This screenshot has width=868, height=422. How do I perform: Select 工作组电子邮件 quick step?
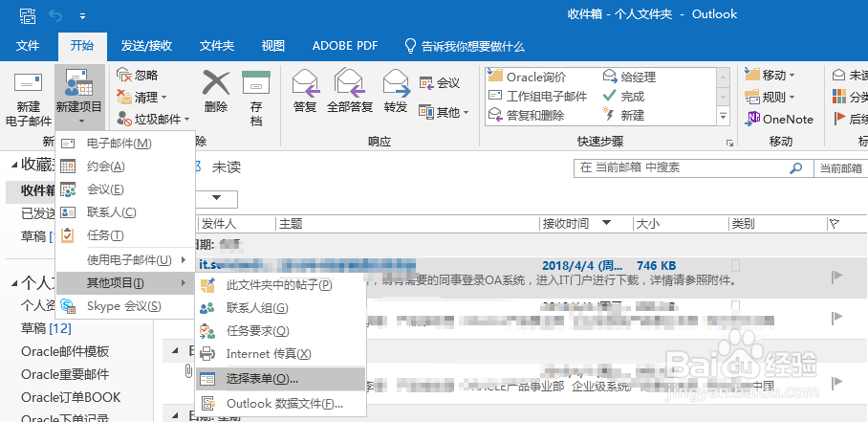pyautogui.click(x=537, y=97)
